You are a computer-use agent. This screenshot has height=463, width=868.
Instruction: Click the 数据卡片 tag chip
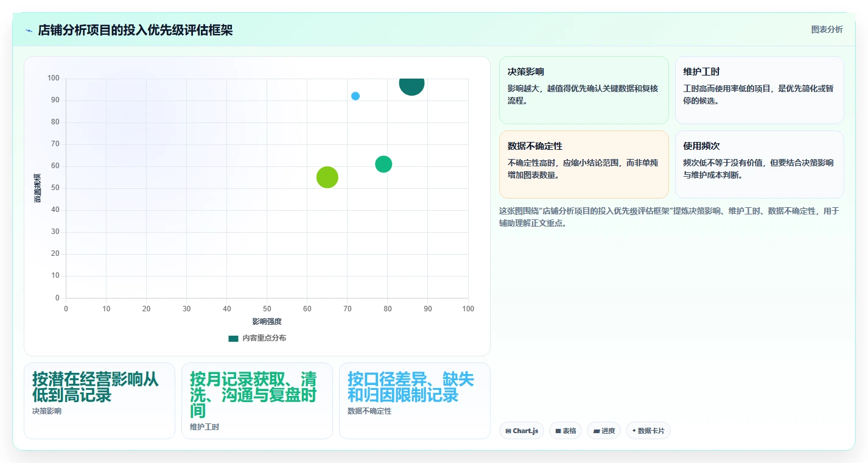648,431
